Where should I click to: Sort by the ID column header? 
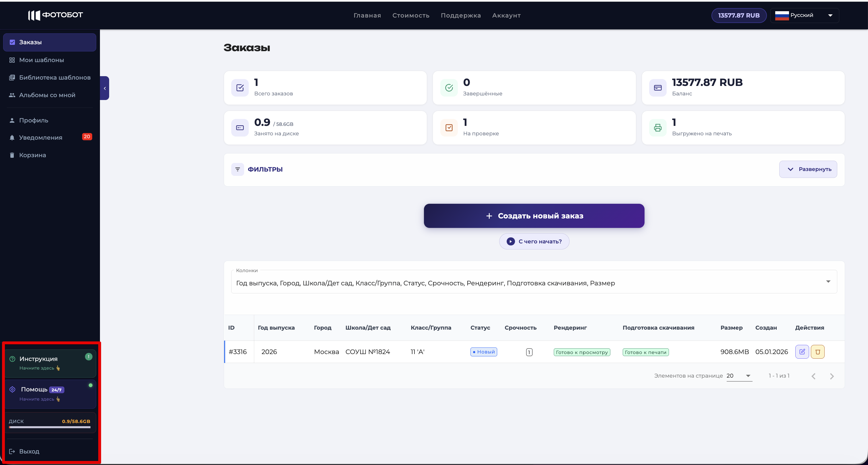point(231,328)
